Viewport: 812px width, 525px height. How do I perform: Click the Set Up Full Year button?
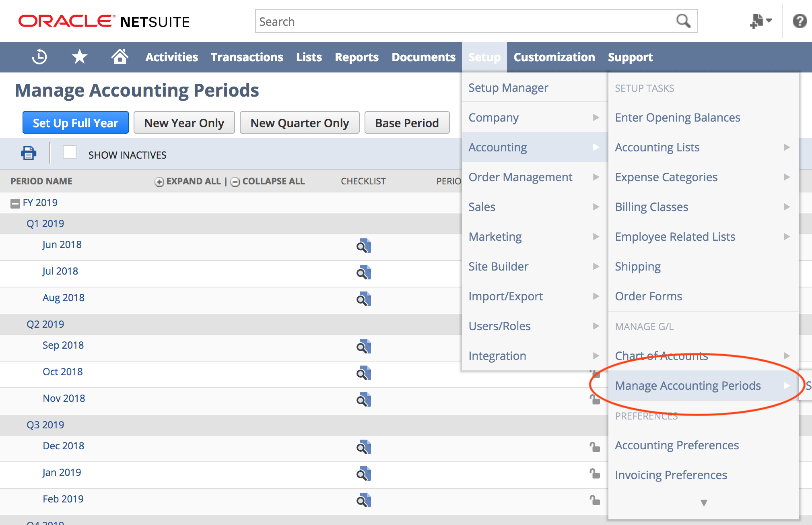click(76, 122)
